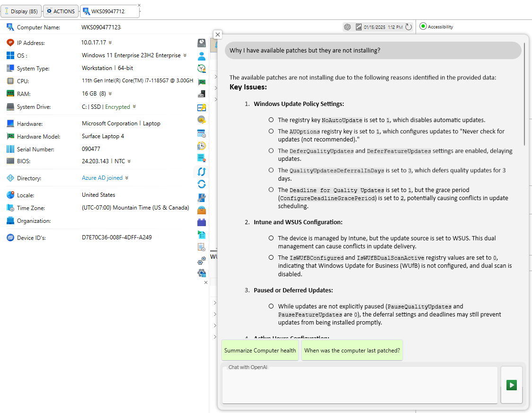
Task: Click the question bubble about patches not installing
Action: coord(373,50)
